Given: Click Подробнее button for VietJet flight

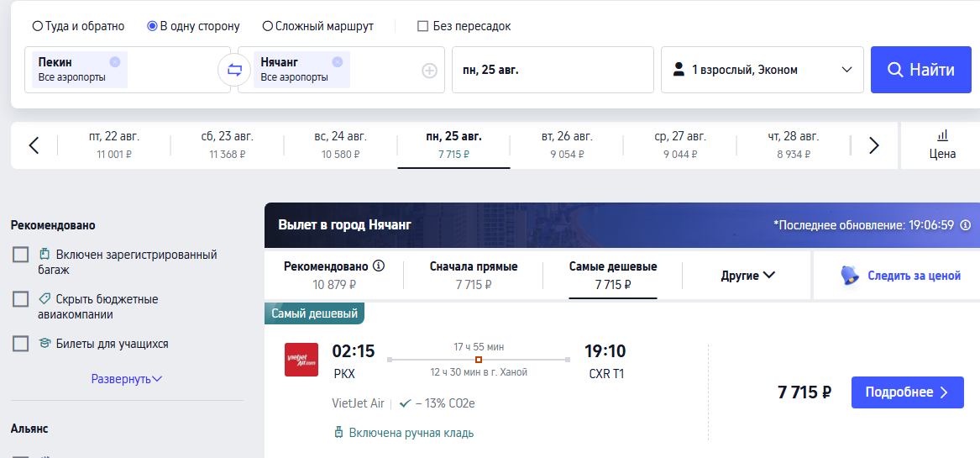Looking at the screenshot, I should tap(908, 392).
